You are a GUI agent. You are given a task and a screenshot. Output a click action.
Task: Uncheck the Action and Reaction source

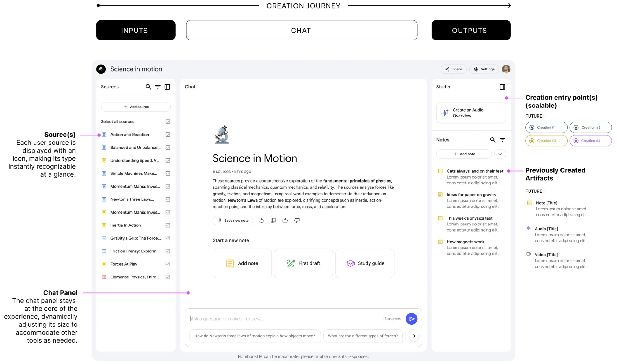[x=168, y=135]
